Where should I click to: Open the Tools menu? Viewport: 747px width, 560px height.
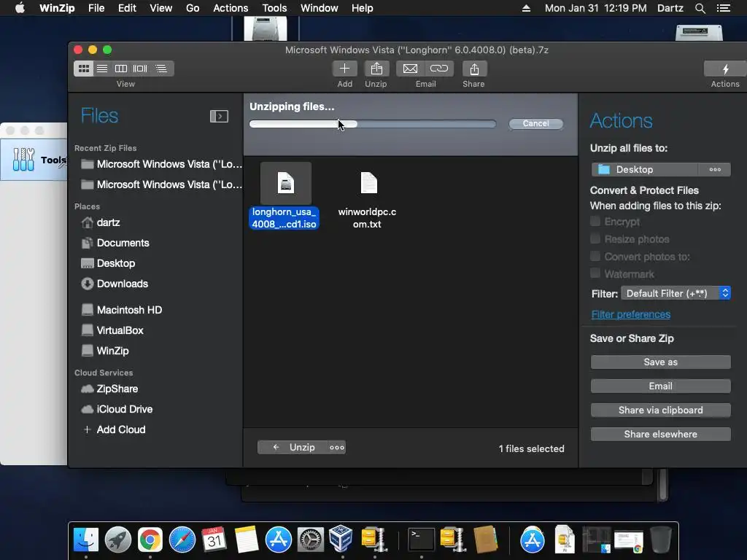pyautogui.click(x=274, y=8)
